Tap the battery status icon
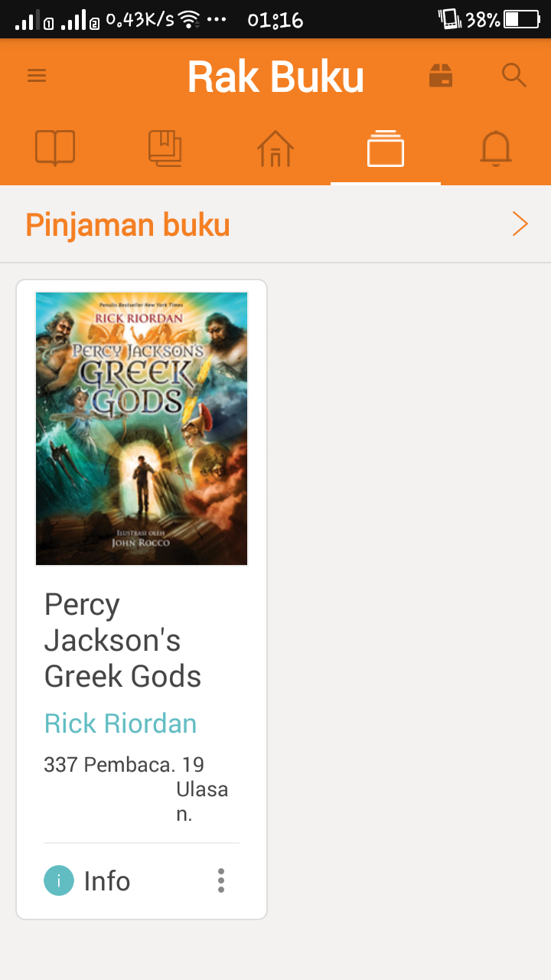Viewport: 551px width, 980px height. (523, 20)
